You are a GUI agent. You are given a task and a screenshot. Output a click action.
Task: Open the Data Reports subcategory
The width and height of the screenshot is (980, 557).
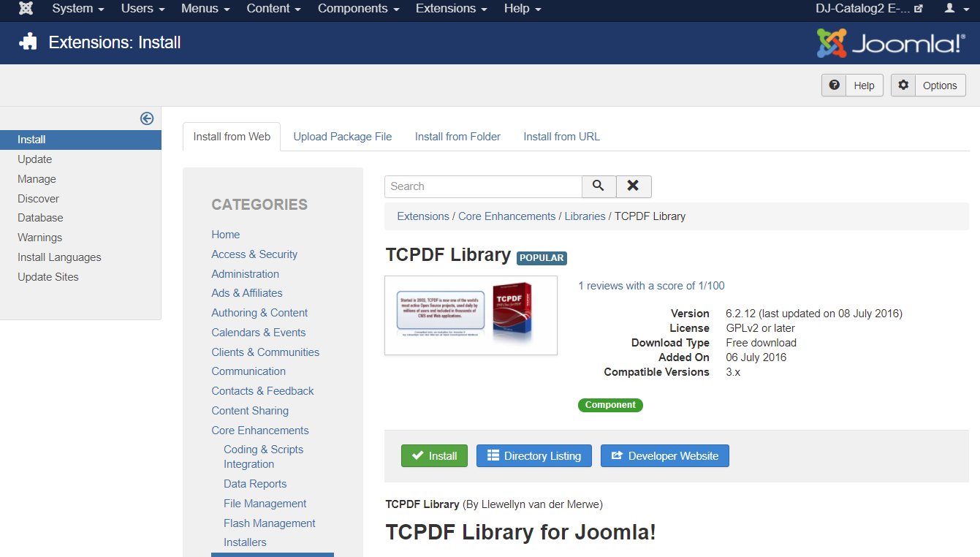pyautogui.click(x=255, y=484)
